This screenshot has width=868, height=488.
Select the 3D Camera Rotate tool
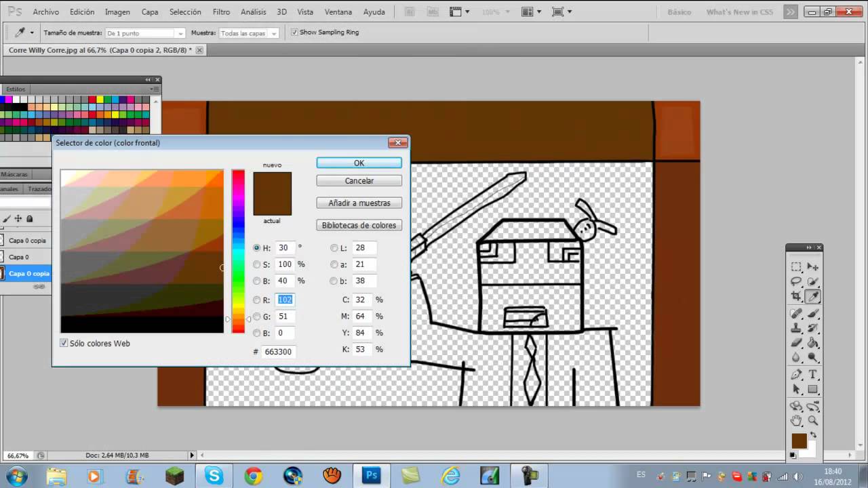point(813,407)
